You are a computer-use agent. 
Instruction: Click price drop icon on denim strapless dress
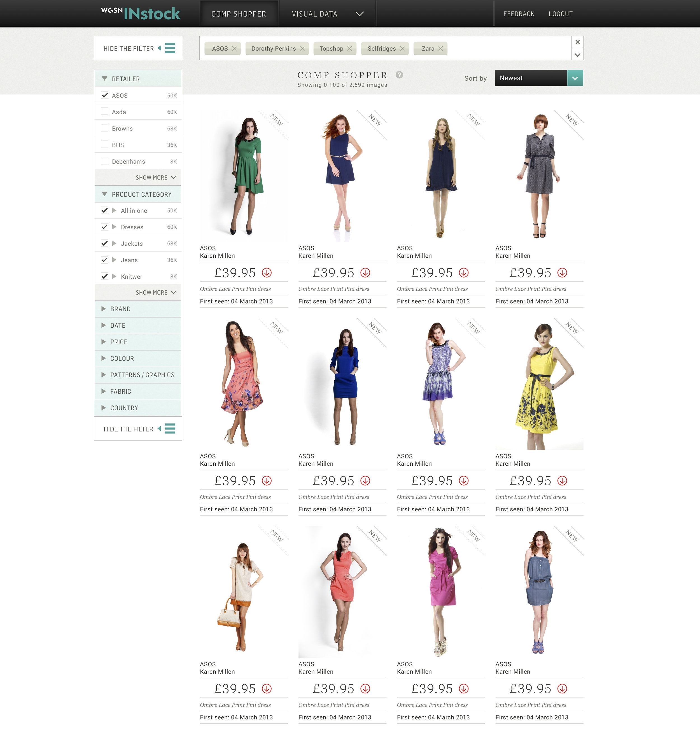(562, 689)
